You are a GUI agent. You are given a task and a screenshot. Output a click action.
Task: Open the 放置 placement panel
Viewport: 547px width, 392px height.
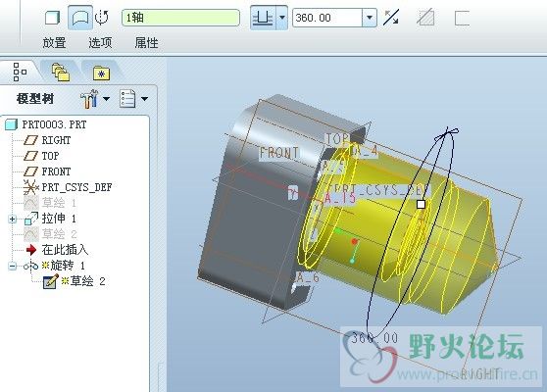point(54,43)
